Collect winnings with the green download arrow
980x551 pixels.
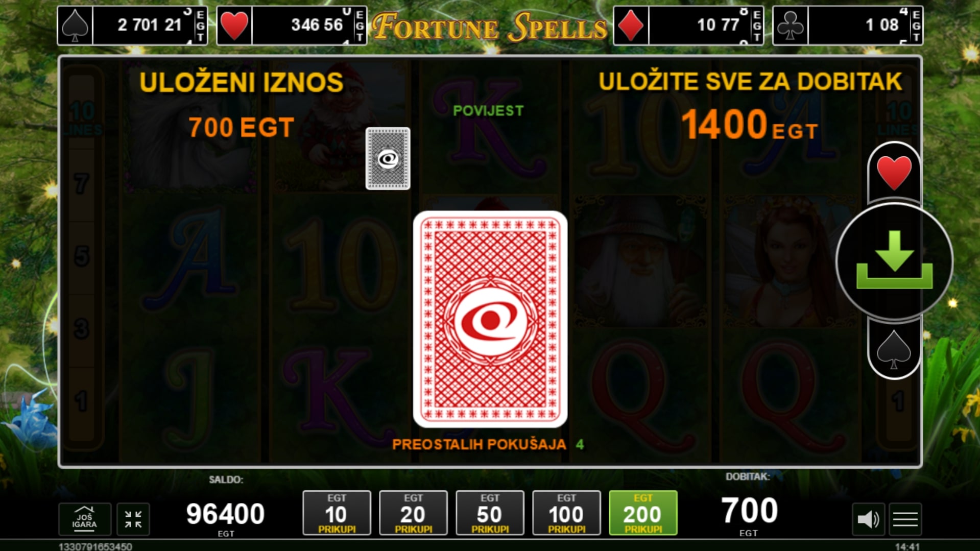894,261
